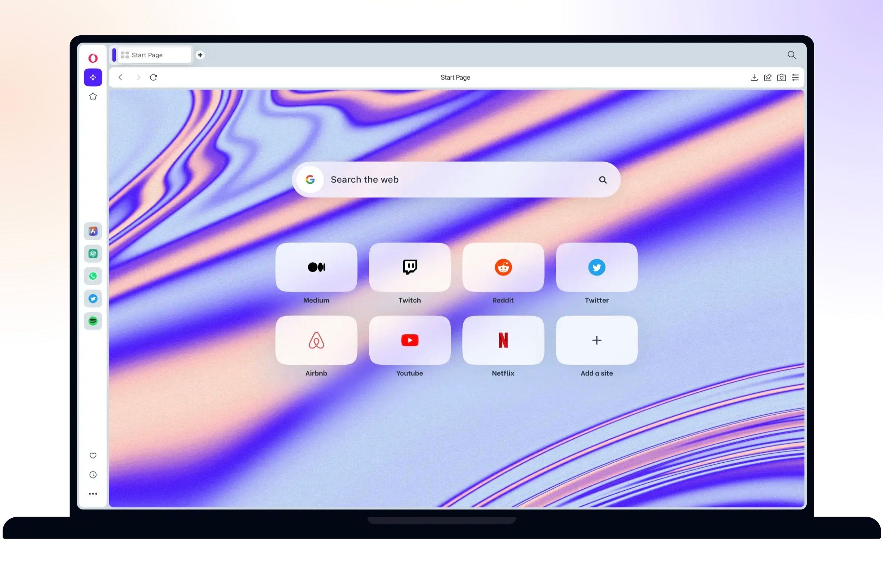The width and height of the screenshot is (883, 588).
Task: Open the history clock sidebar icon
Action: [x=93, y=475]
